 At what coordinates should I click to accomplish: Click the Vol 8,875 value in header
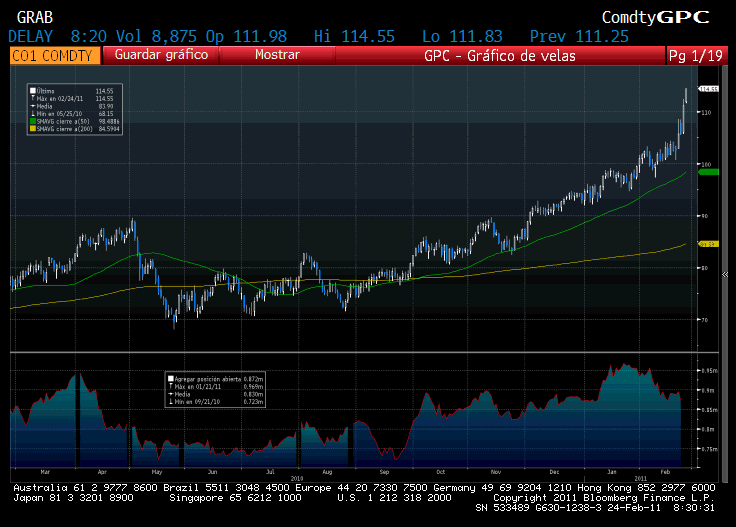pos(156,37)
